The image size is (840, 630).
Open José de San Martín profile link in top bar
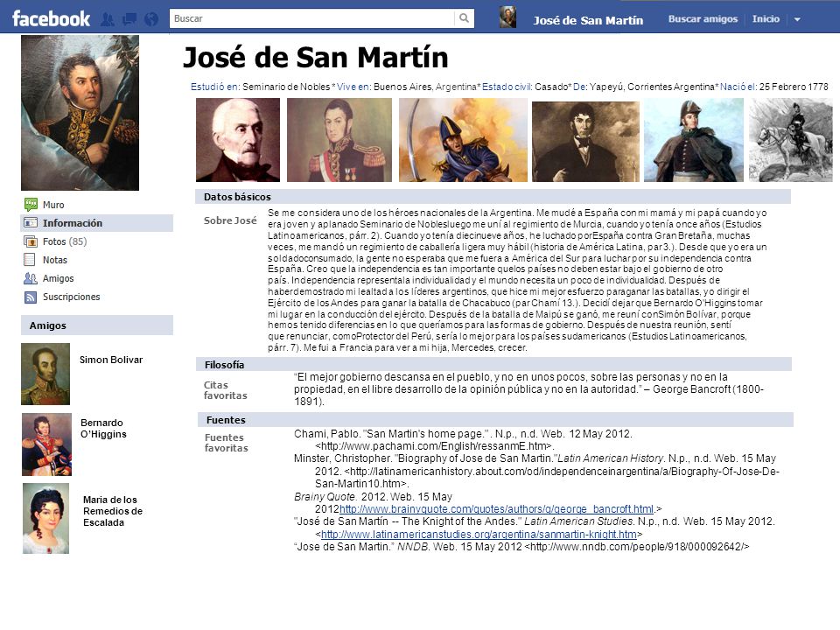click(x=588, y=20)
